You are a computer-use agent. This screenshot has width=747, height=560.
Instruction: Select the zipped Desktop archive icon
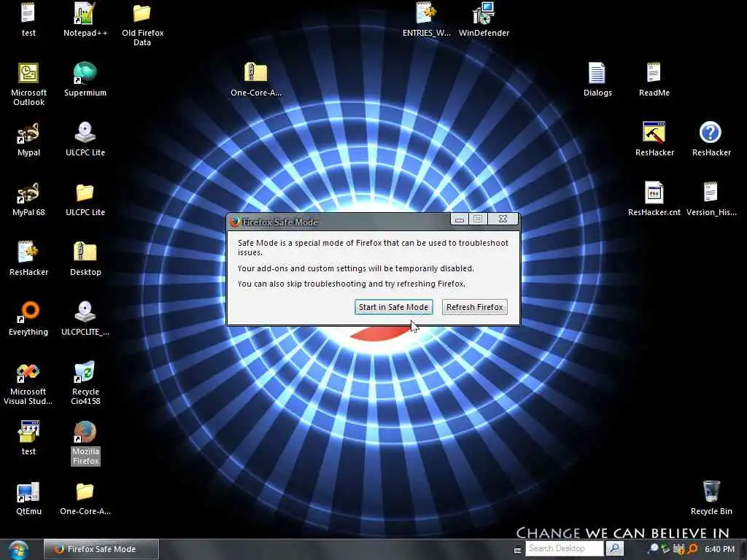[x=85, y=259]
